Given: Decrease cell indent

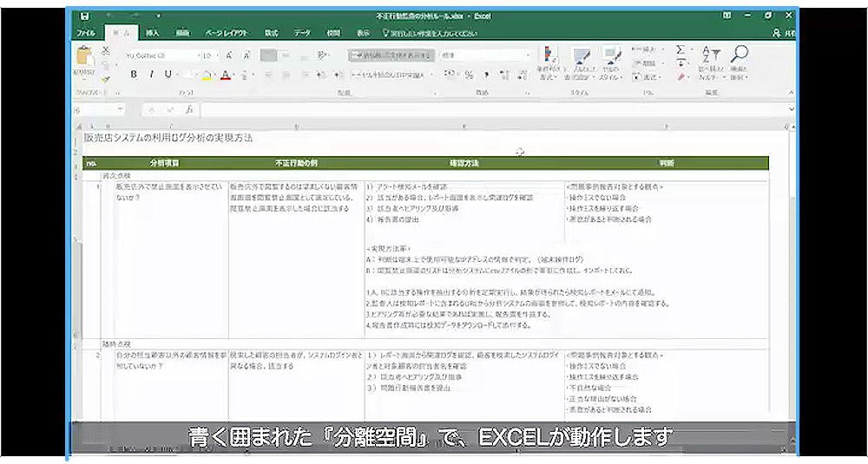Looking at the screenshot, I should 322,75.
